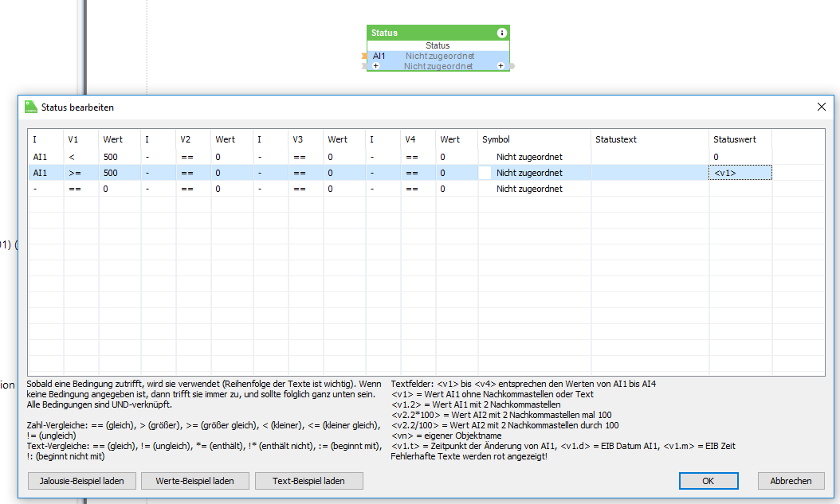Click the 500 value in first row
Screen dimensions: 840x504
click(x=120, y=157)
